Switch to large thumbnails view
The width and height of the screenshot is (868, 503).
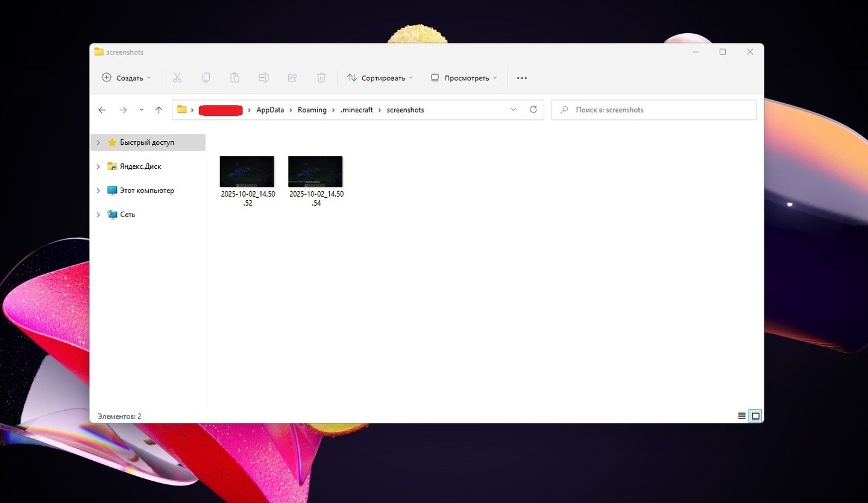click(755, 416)
